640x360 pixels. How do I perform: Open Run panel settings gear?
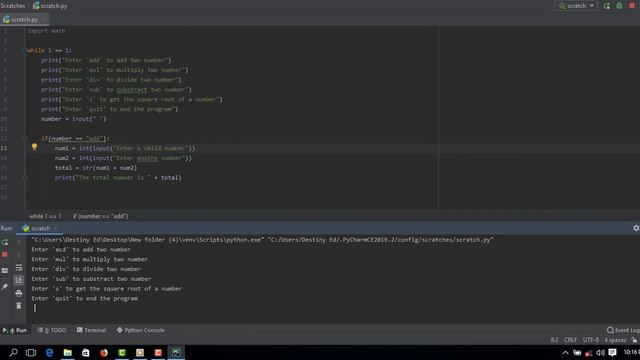(636, 228)
